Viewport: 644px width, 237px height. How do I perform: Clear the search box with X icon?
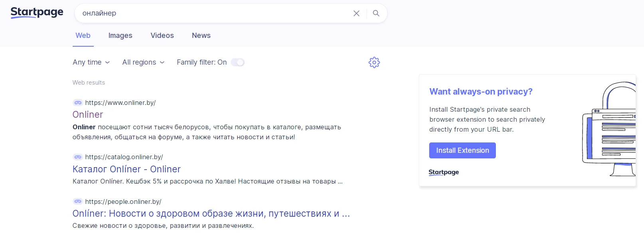pos(357,14)
